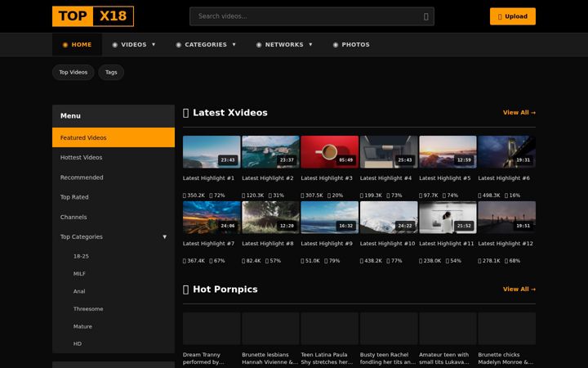588x368 pixels.
Task: Open Recommended in the sidebar
Action: [x=114, y=177]
